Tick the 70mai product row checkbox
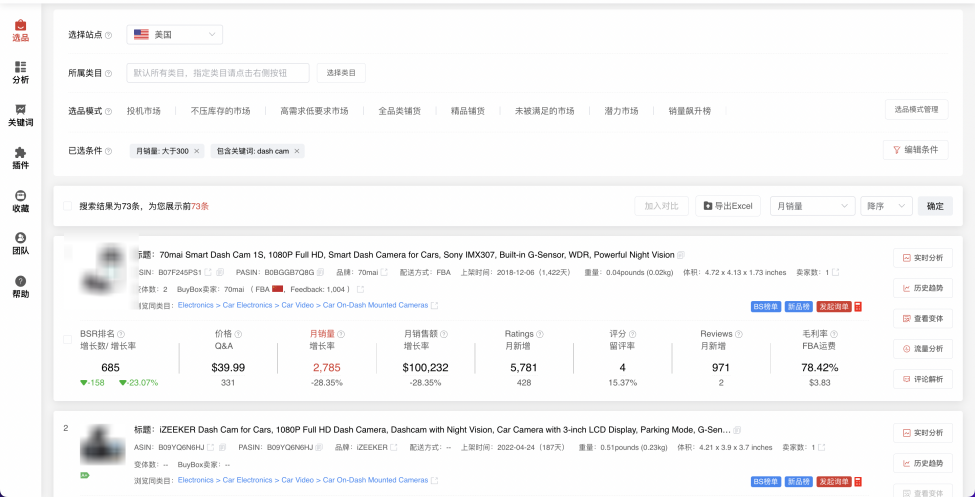 point(67,340)
